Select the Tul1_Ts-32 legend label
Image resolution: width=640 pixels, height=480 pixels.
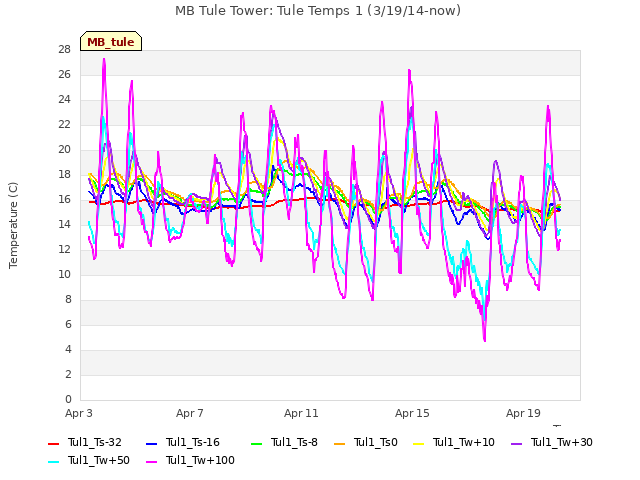point(95,442)
